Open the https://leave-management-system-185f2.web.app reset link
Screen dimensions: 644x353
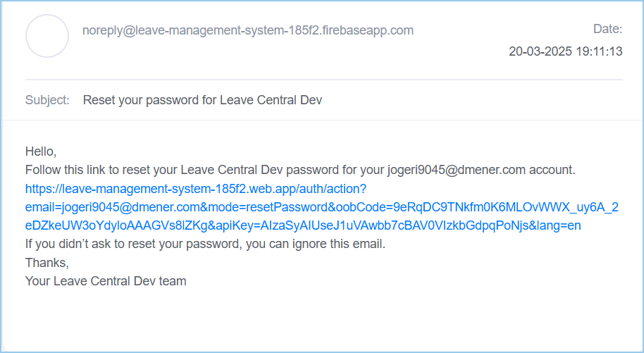click(196, 189)
